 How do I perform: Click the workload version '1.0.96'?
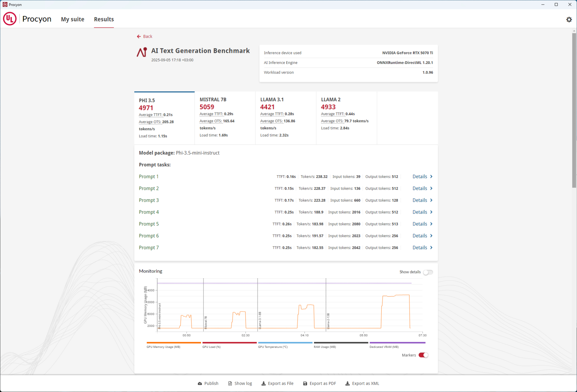point(428,72)
